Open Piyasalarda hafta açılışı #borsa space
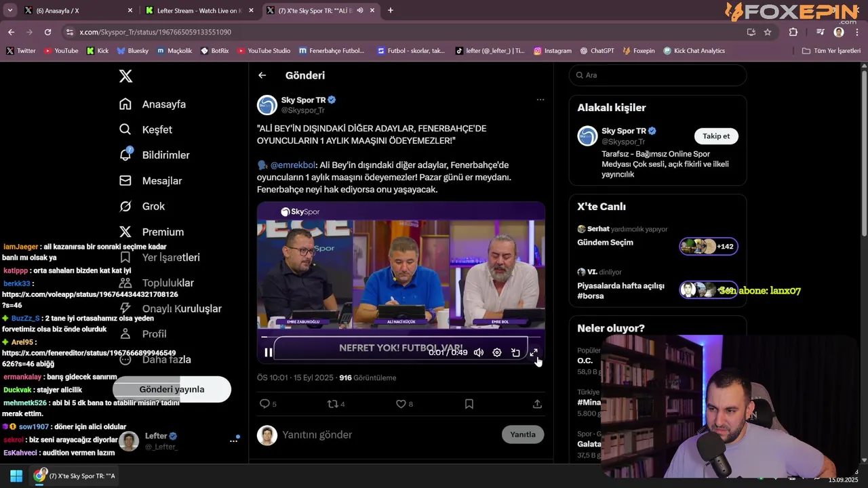This screenshot has height=488, width=868. click(x=620, y=291)
